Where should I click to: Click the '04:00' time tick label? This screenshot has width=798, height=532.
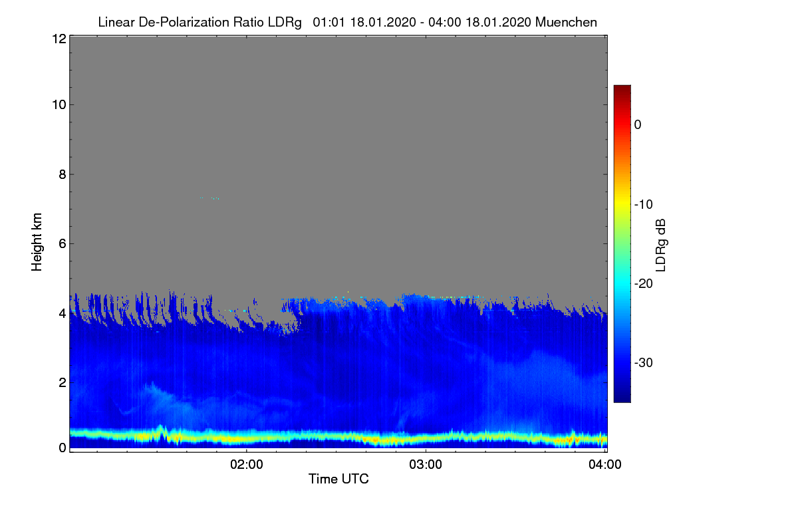tap(605, 465)
